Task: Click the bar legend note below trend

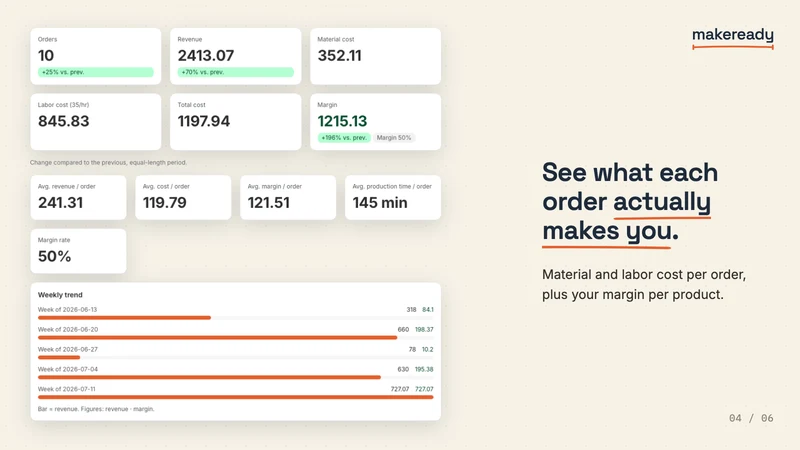Action: tap(96, 409)
